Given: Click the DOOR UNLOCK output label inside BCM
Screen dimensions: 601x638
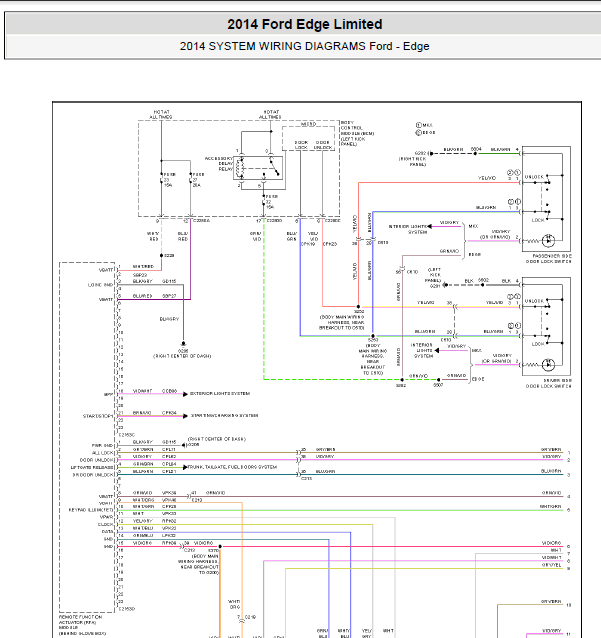Looking at the screenshot, I should tap(323, 145).
